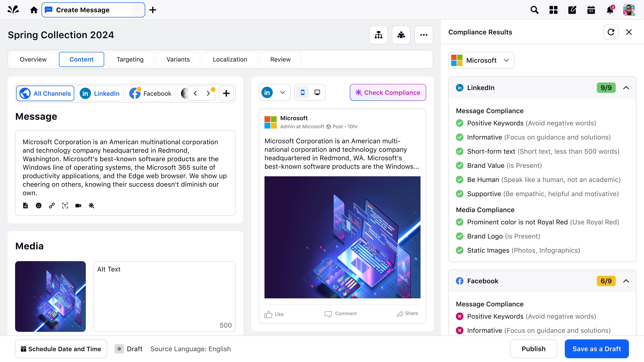Viewport: 644px width, 362px height.
Task: Open AI assist via the asterisk icon in composer
Action: [x=91, y=205]
